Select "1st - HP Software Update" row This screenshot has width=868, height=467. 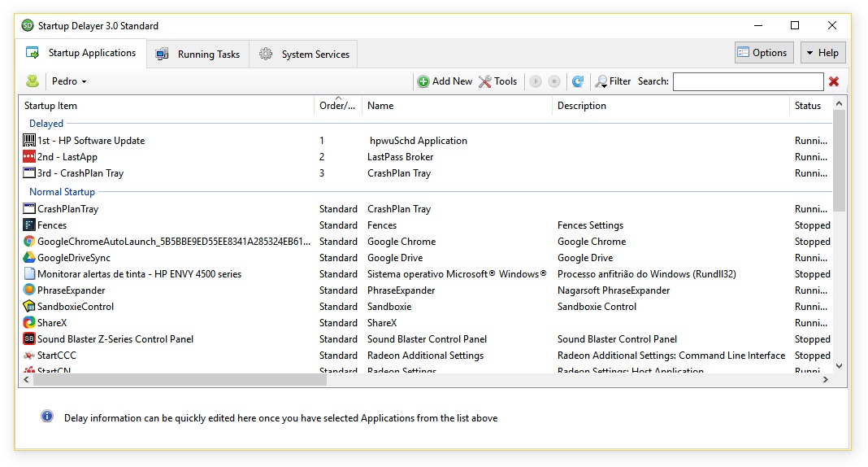click(x=425, y=141)
